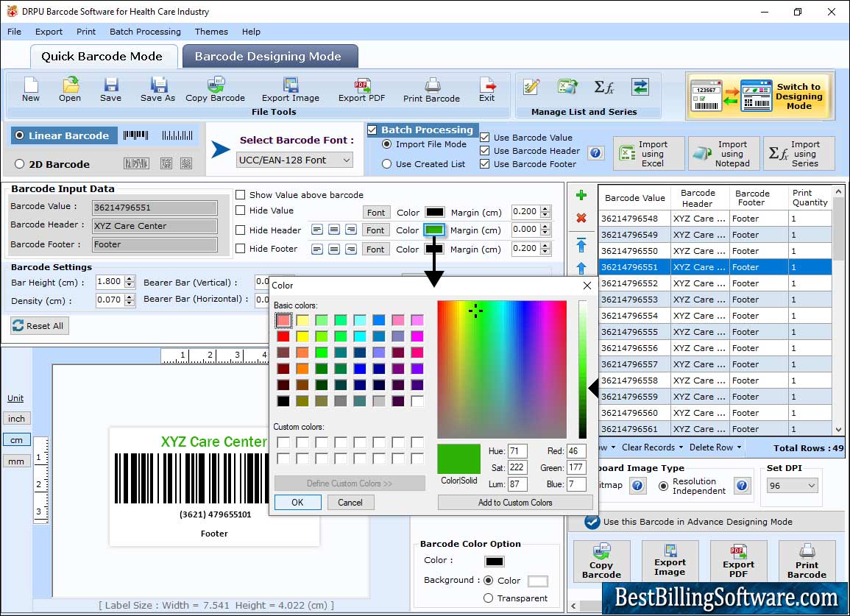This screenshot has width=850, height=616.
Task: Cancel the Color dialog
Action: (350, 502)
